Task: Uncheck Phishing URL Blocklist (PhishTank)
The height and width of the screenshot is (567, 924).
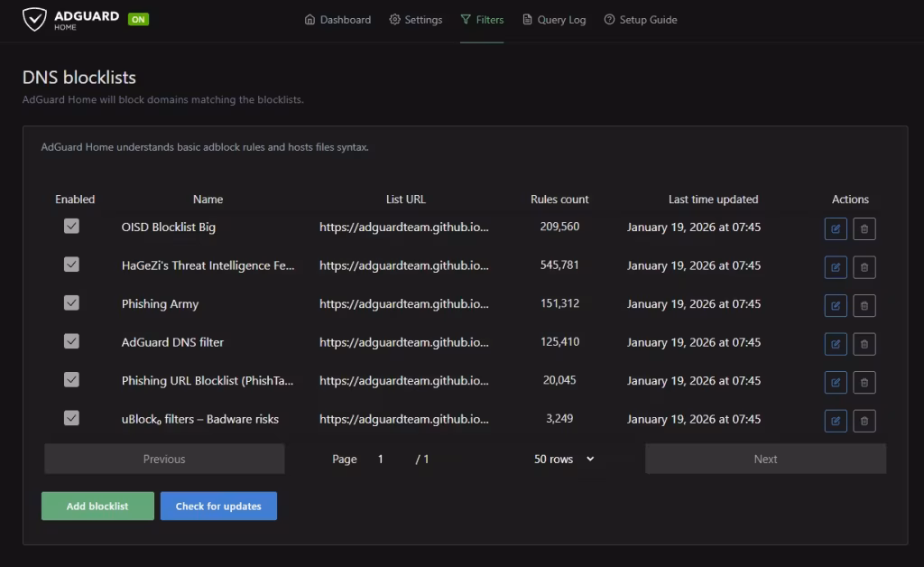Action: (71, 379)
